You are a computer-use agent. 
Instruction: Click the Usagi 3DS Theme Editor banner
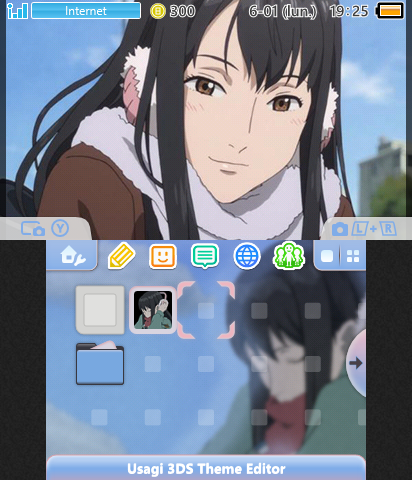pos(206,468)
